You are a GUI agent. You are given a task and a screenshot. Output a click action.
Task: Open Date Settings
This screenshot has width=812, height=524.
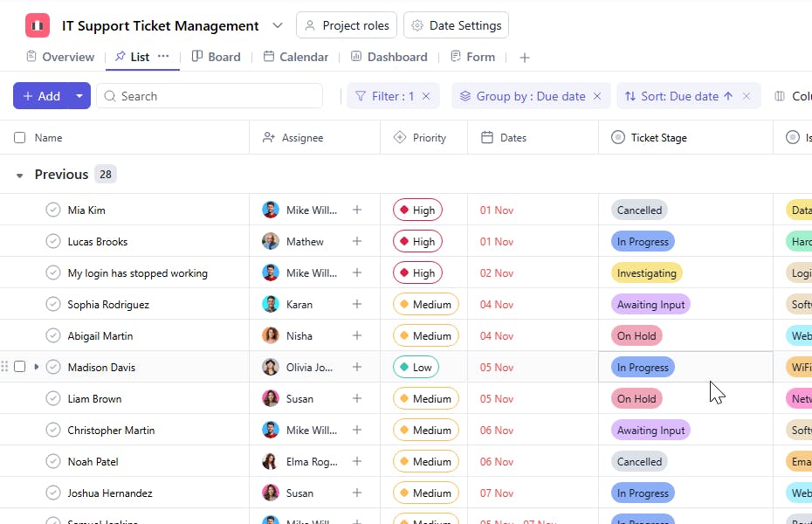(457, 25)
